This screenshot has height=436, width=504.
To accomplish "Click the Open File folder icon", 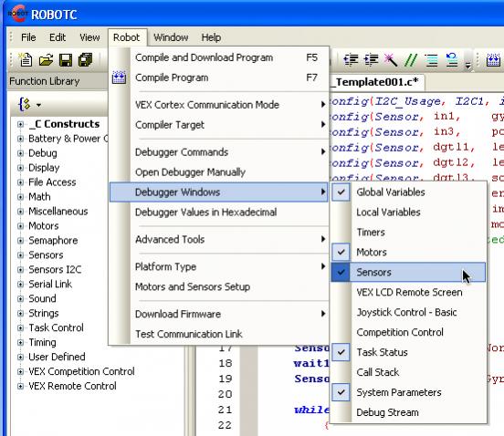I will [x=46, y=60].
